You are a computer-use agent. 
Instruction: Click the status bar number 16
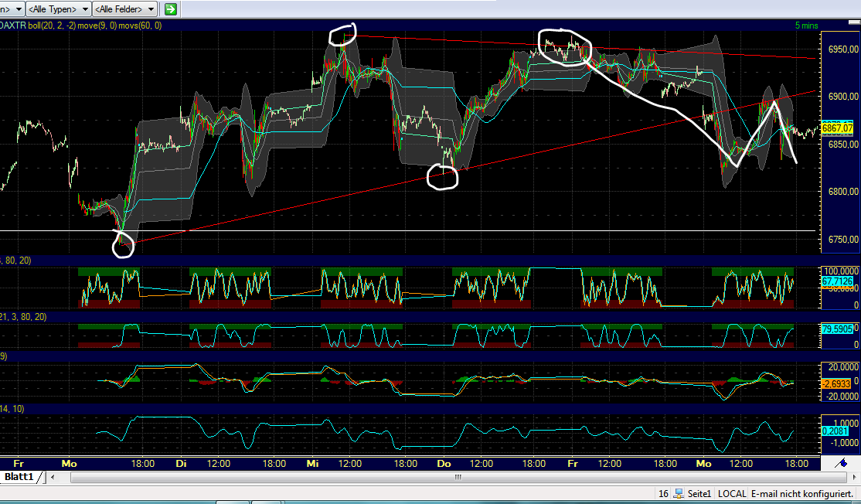[663, 494]
